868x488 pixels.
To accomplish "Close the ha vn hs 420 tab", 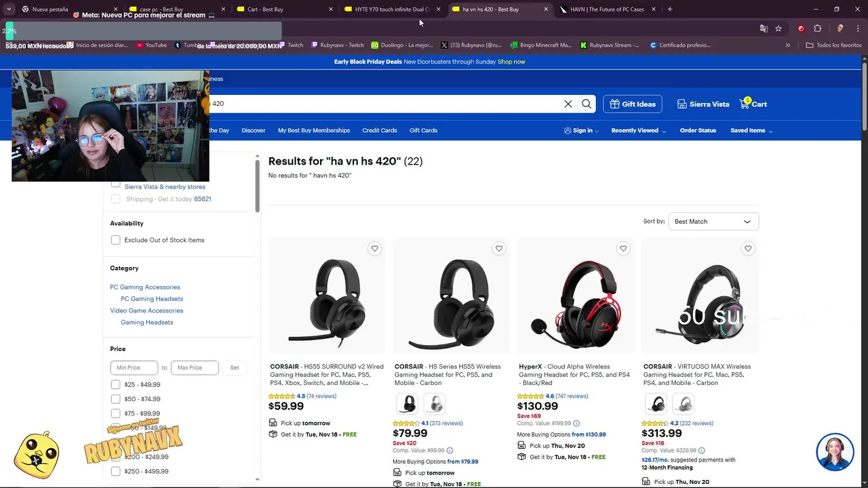I will (x=546, y=9).
